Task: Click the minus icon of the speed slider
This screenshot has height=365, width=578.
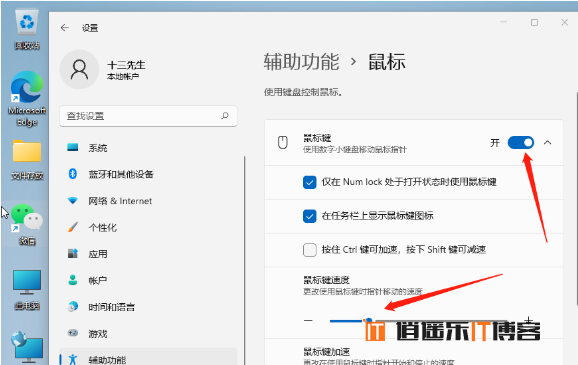Action: (x=308, y=320)
